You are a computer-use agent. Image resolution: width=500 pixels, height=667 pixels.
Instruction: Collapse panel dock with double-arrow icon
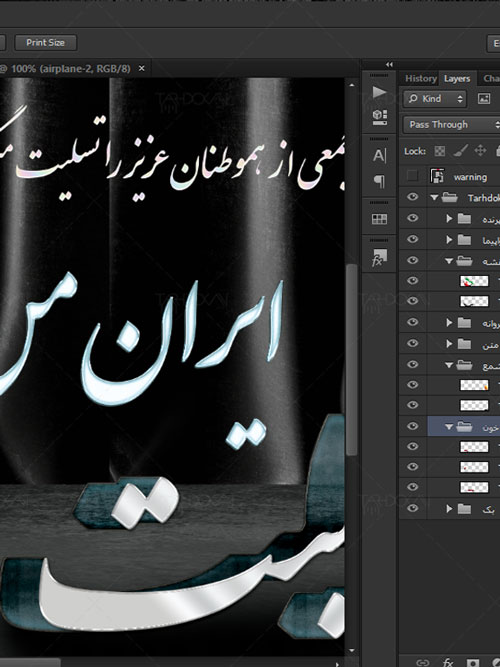click(389, 64)
